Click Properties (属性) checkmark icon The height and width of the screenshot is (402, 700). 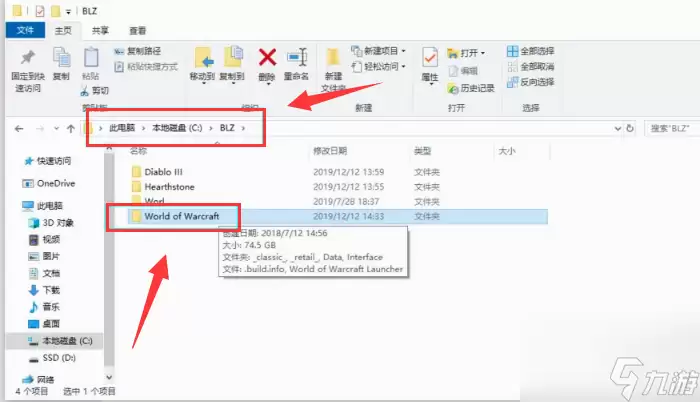point(430,58)
